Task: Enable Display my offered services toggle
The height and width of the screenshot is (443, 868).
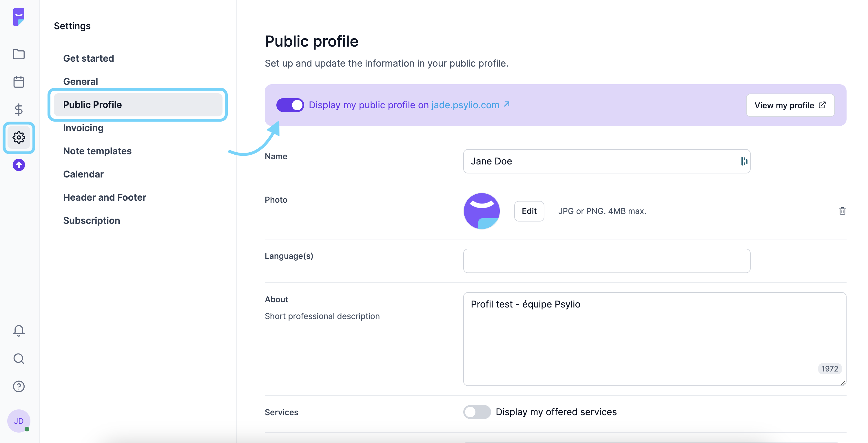Action: (x=477, y=412)
